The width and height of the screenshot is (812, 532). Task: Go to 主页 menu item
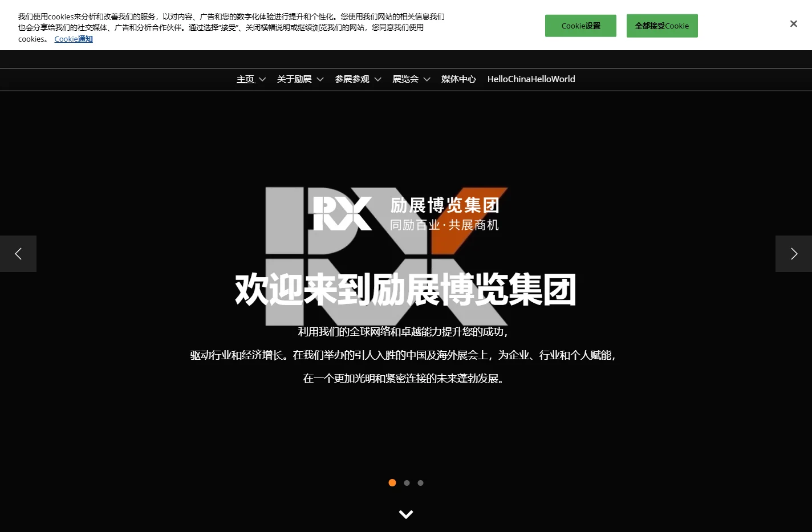246,79
